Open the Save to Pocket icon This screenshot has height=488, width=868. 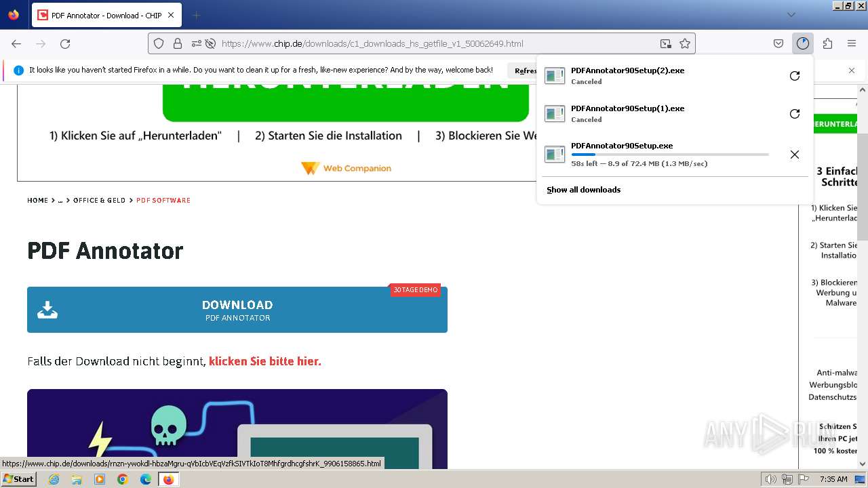pyautogui.click(x=778, y=43)
